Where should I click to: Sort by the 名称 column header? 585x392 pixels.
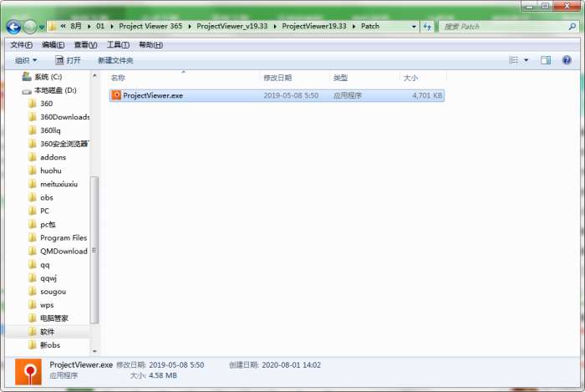click(x=118, y=78)
